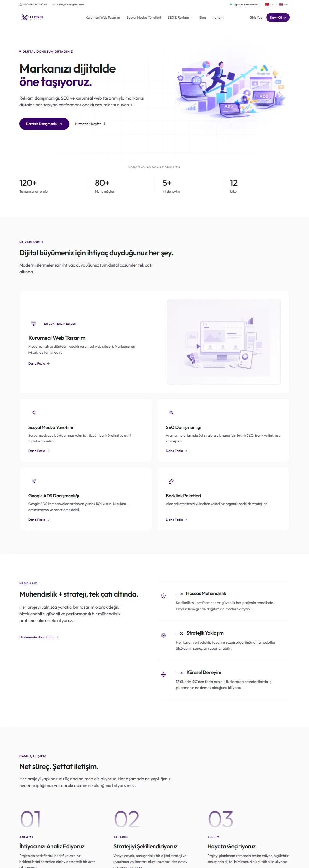Click the cursor icon in Google ADS Danışmanlığı card
Viewport: 309px width, 868px height.
coord(34,481)
